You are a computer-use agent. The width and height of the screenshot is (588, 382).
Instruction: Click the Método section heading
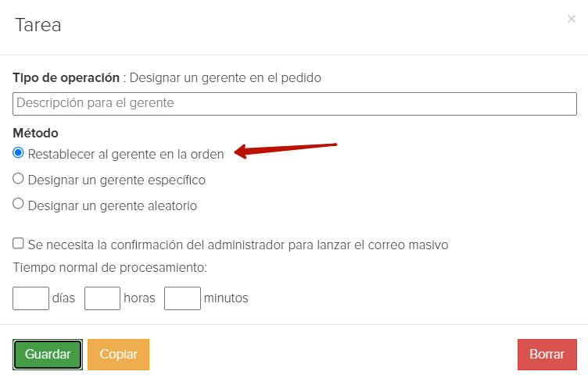click(36, 133)
